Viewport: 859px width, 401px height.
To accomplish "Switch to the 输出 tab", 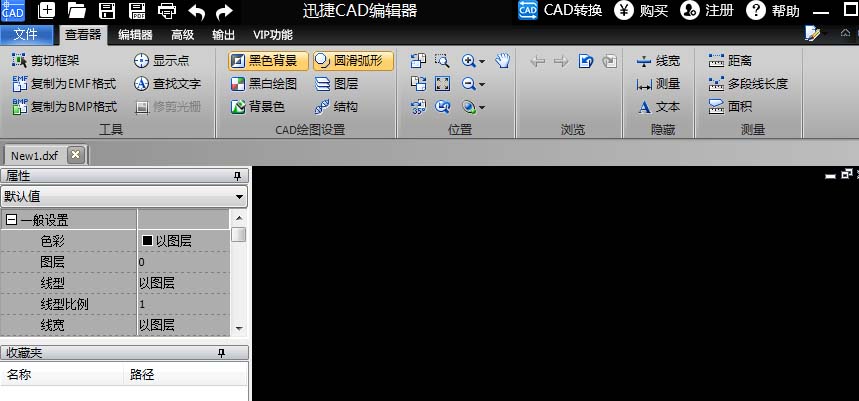I will tap(224, 35).
